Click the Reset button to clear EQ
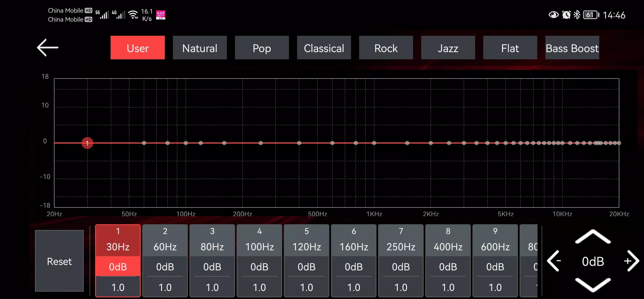 pyautogui.click(x=59, y=262)
